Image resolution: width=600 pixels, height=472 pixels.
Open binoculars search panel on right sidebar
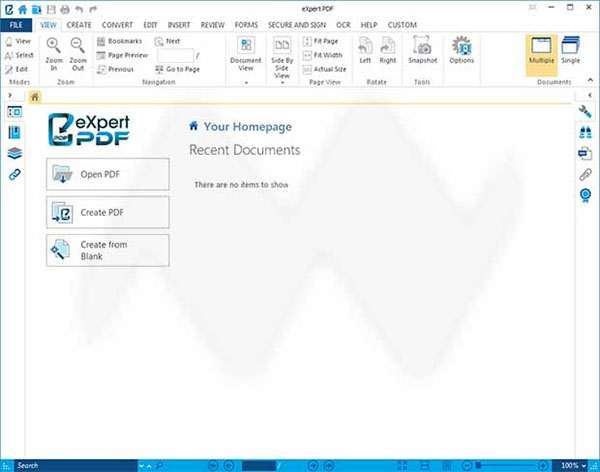point(585,132)
